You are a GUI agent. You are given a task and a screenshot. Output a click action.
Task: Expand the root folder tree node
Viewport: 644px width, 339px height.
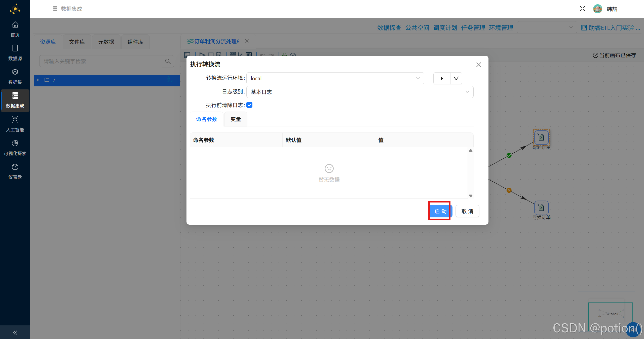click(x=38, y=80)
